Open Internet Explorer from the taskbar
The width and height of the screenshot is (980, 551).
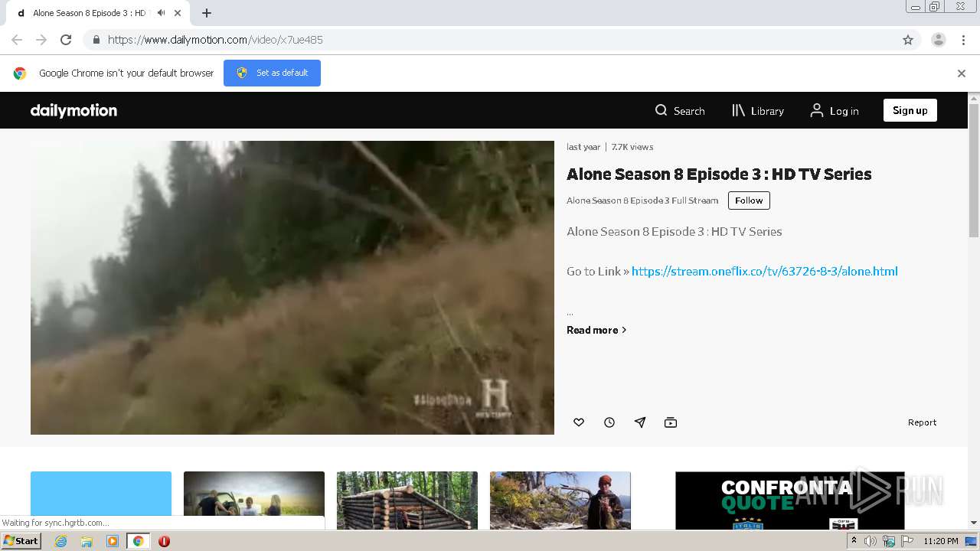[60, 541]
